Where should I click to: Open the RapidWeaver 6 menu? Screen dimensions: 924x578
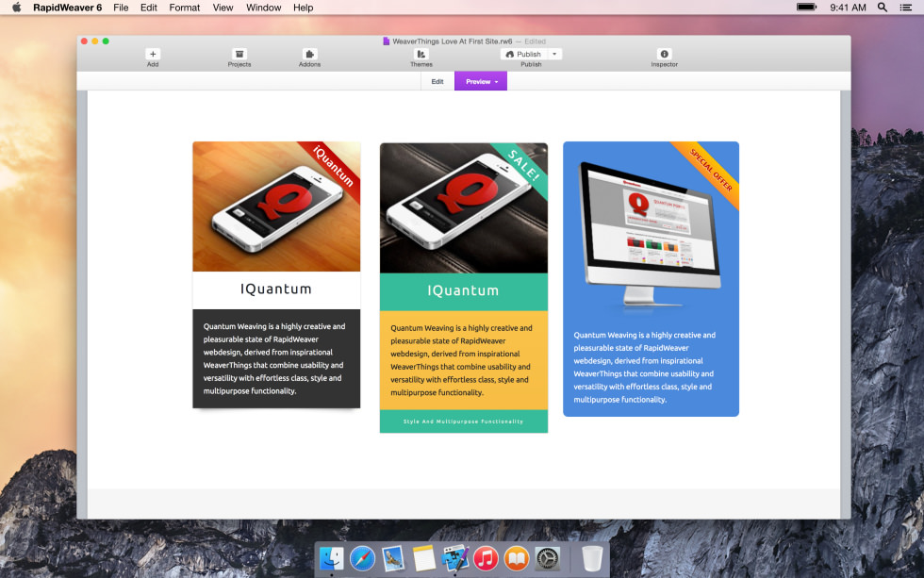(x=67, y=8)
